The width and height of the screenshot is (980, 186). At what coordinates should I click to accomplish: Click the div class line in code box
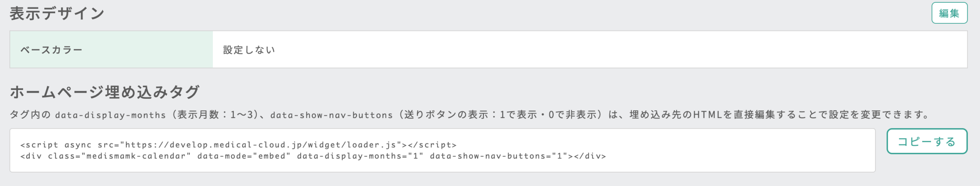point(313,156)
